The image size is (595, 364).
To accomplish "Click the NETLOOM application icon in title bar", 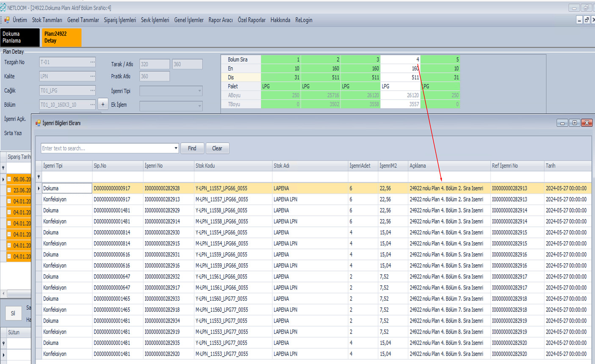I will pos(3,8).
